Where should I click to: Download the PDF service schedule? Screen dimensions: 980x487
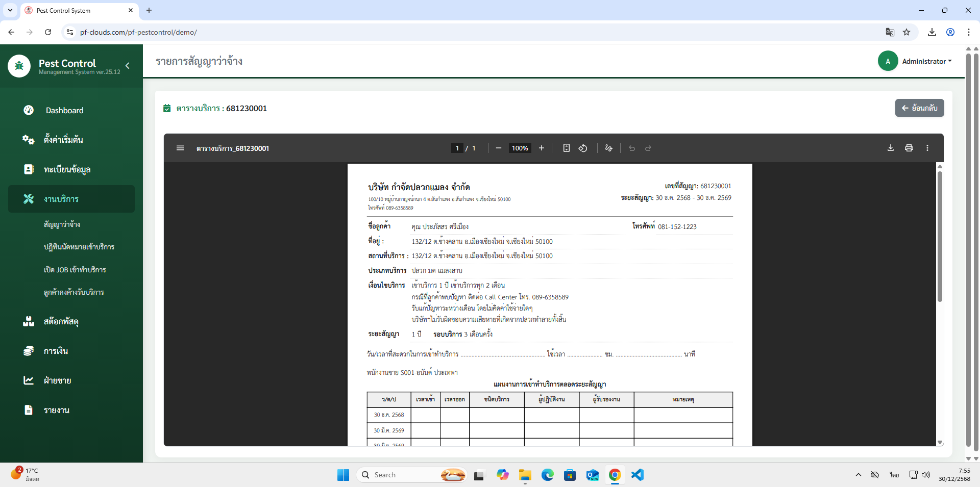tap(890, 148)
